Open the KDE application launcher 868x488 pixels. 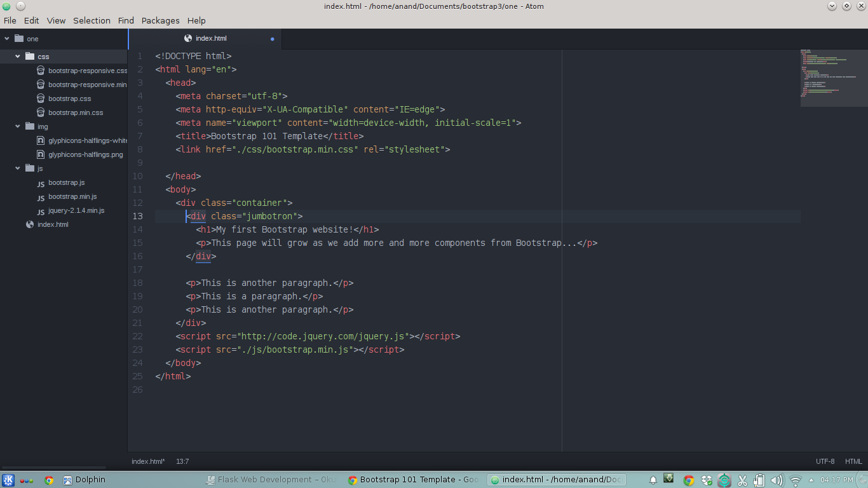pyautogui.click(x=9, y=480)
